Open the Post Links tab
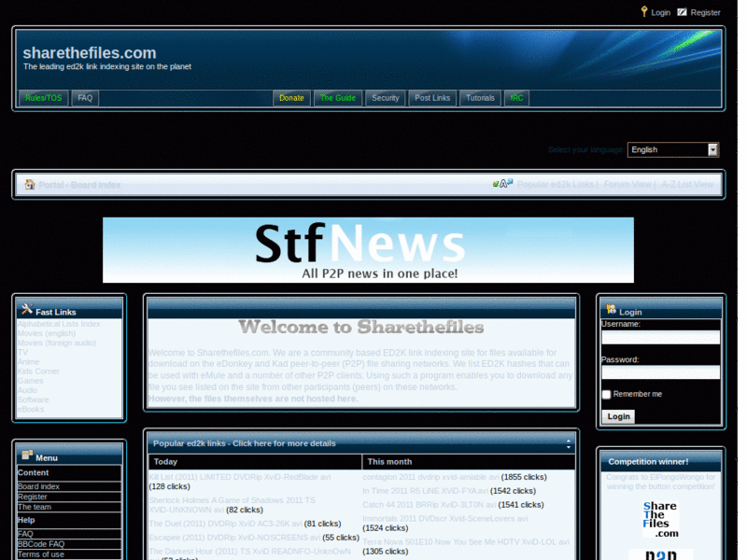This screenshot has width=747, height=560. click(432, 98)
